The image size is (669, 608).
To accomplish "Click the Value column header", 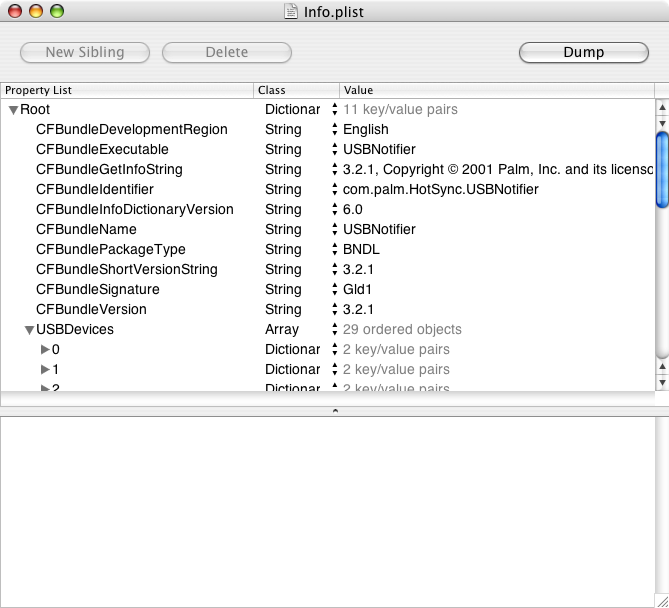I will pyautogui.click(x=497, y=90).
